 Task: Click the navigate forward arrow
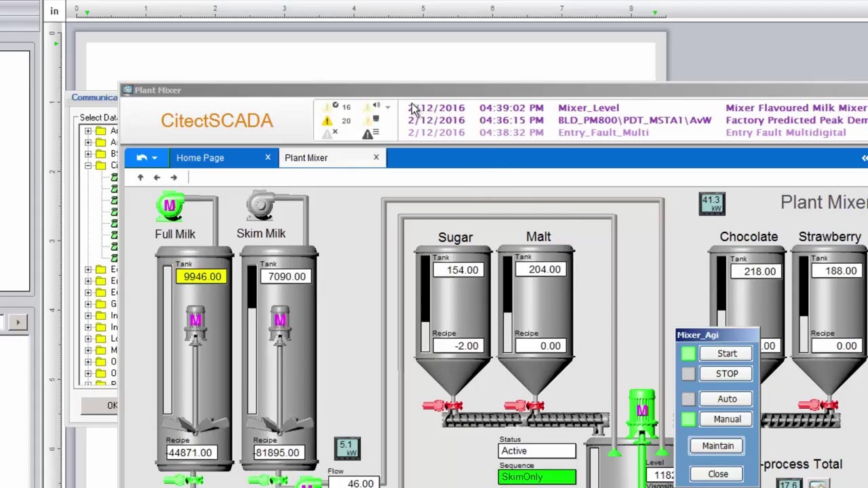[174, 178]
